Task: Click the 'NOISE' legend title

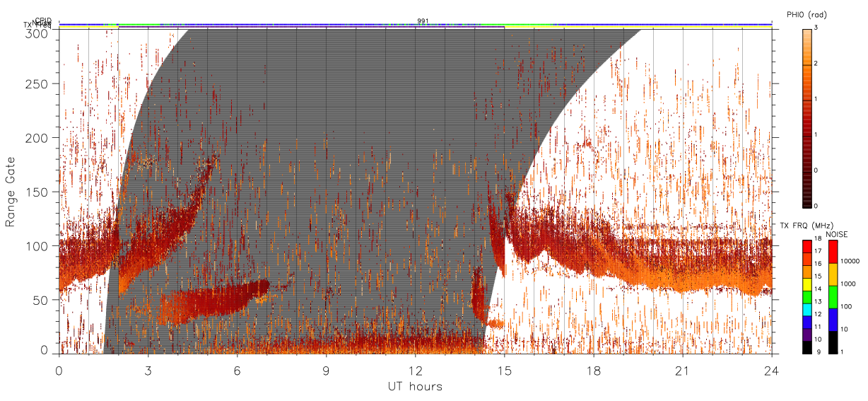Action: (837, 234)
